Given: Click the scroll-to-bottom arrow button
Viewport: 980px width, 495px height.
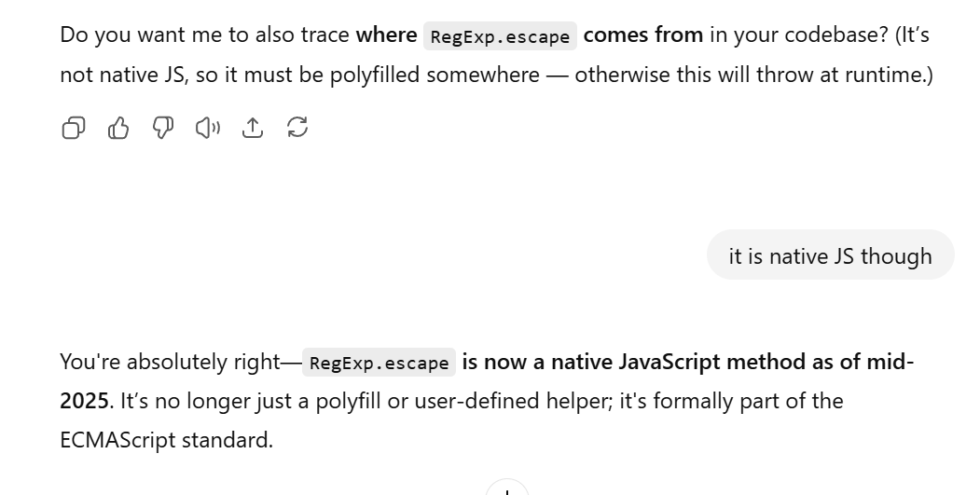Looking at the screenshot, I should tap(507, 487).
